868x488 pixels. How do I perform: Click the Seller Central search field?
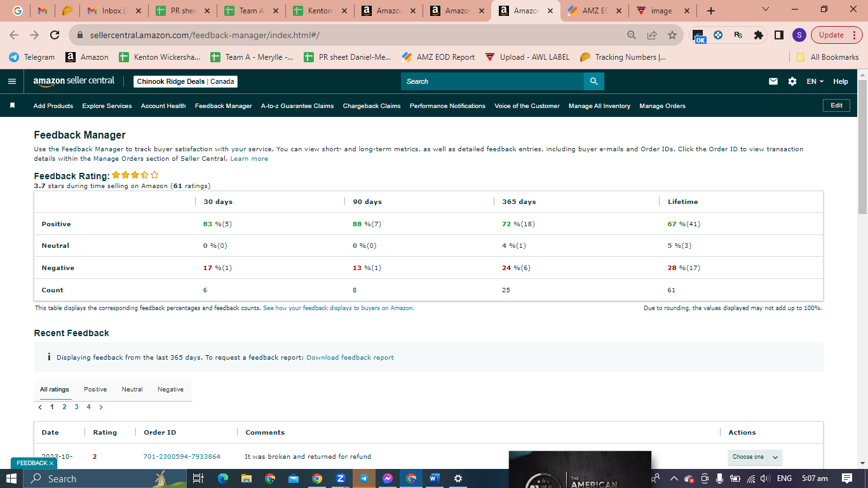coord(492,81)
